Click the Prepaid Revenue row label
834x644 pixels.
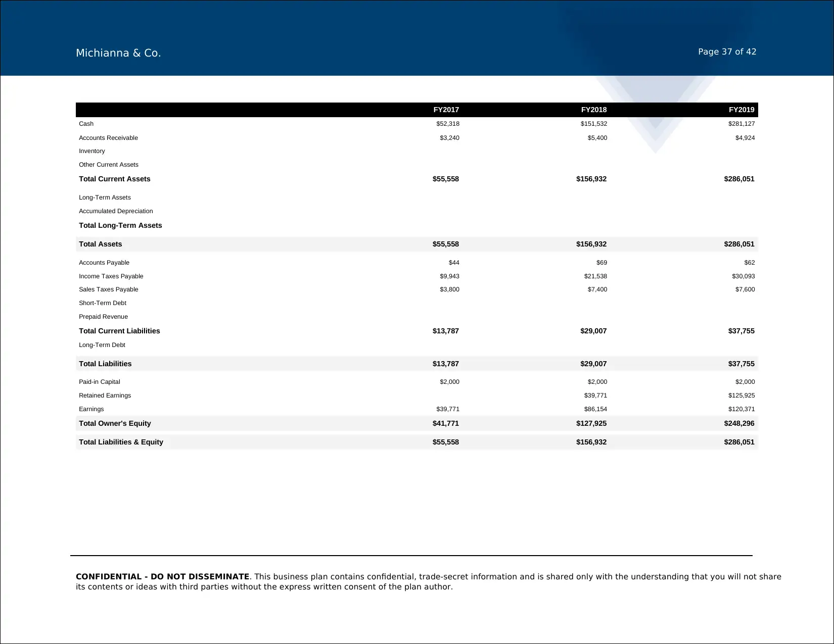[x=103, y=317]
